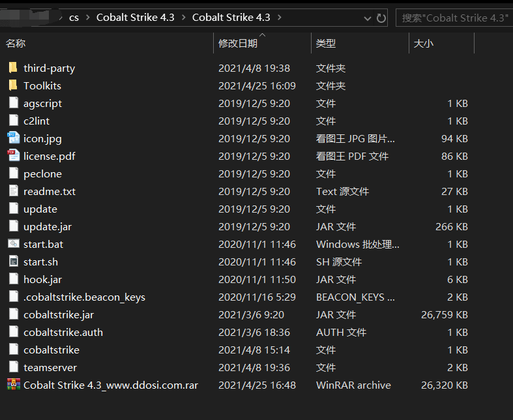Click the cobaltstrike.jar file icon
The width and height of the screenshot is (513, 420).
14,314
